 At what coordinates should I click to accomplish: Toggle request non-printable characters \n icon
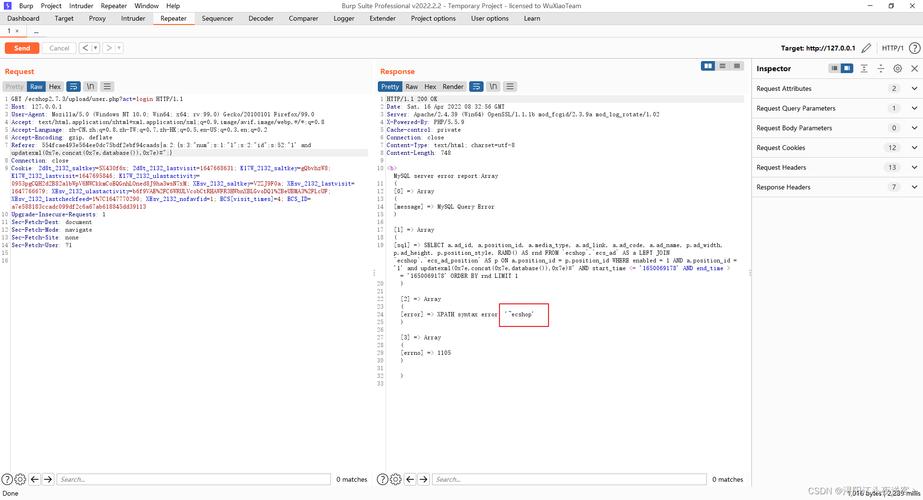(90, 87)
